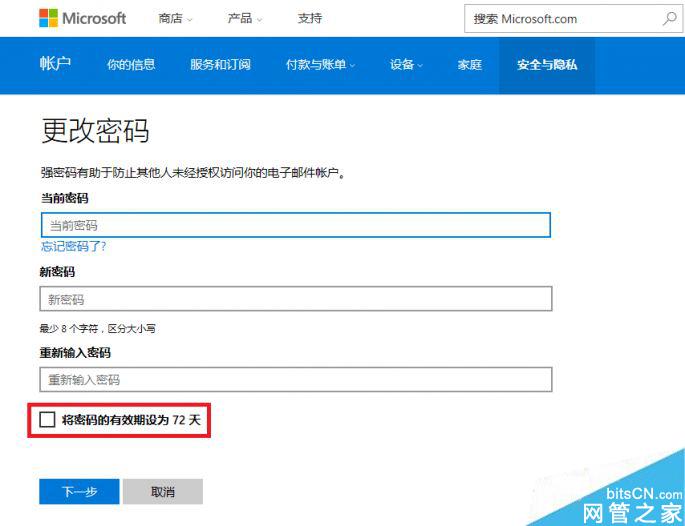This screenshot has height=526, width=685.
Task: Select the 你的信息 tab
Action: 131,65
